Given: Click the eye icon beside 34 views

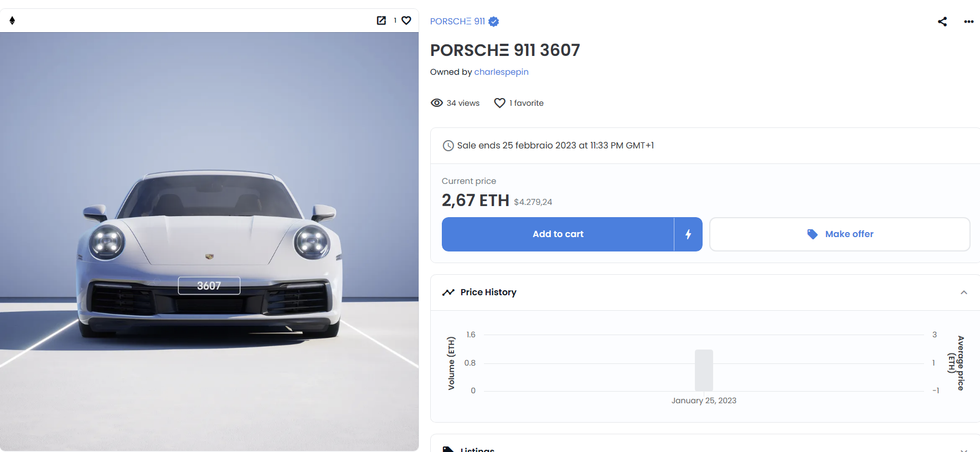Looking at the screenshot, I should tap(437, 103).
